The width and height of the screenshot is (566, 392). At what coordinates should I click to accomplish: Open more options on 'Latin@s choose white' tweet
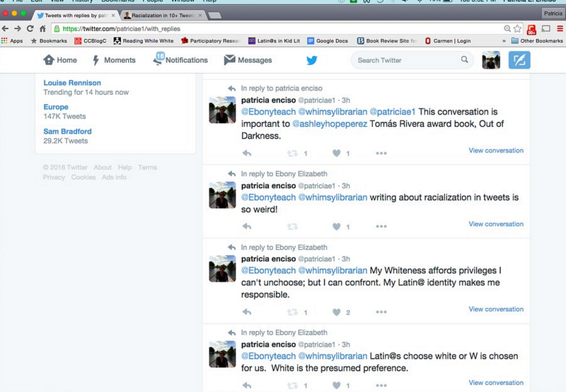point(381,385)
